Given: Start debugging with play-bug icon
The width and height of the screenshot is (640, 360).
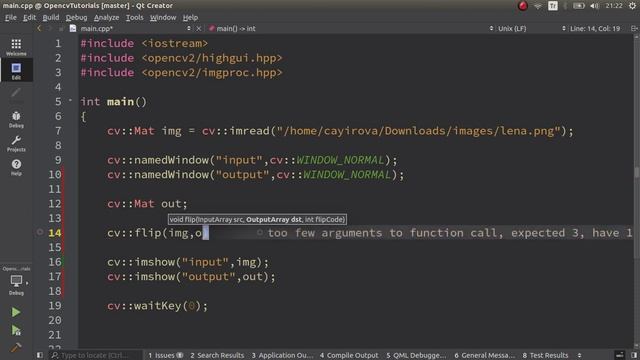Looking at the screenshot, I should (16, 330).
